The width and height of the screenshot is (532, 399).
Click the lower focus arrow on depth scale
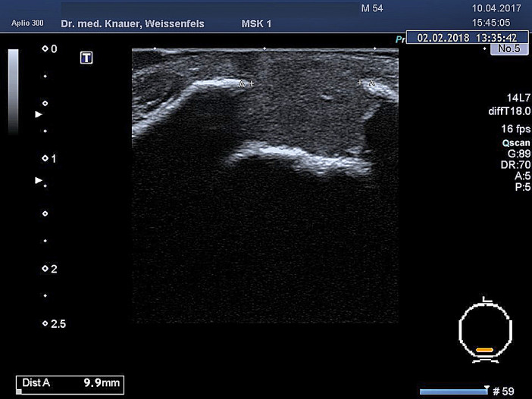point(39,180)
